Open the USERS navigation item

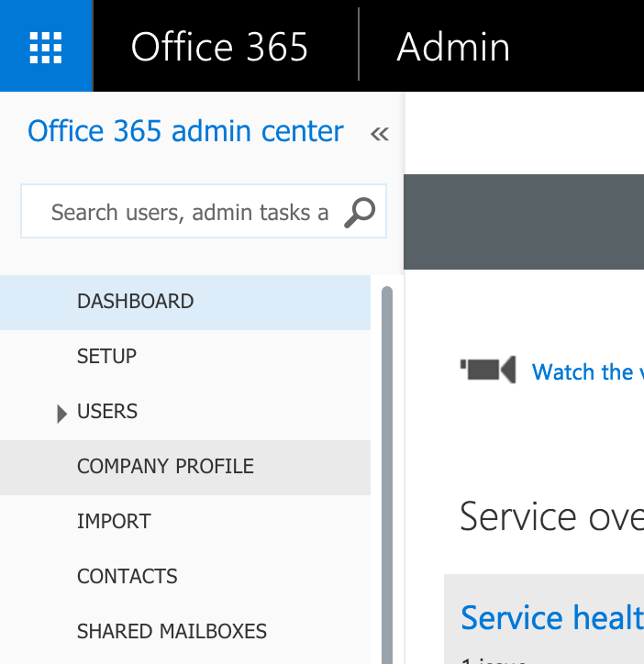[185, 412]
